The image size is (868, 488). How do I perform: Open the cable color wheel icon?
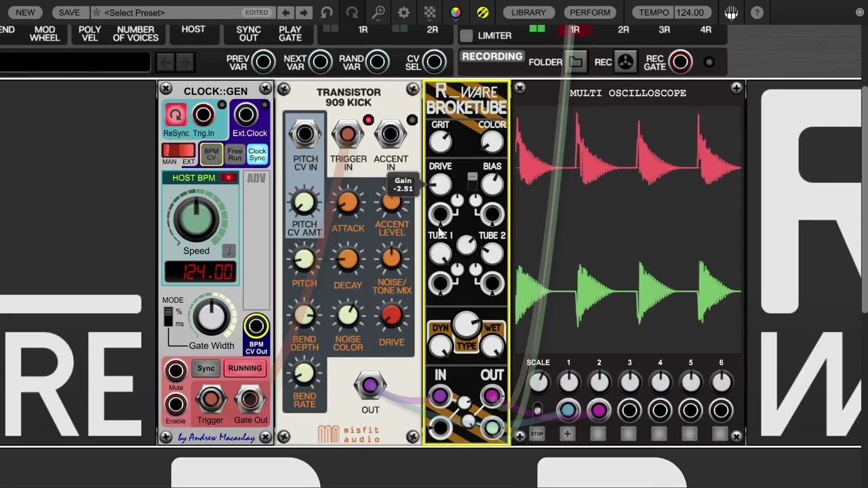(x=456, y=12)
